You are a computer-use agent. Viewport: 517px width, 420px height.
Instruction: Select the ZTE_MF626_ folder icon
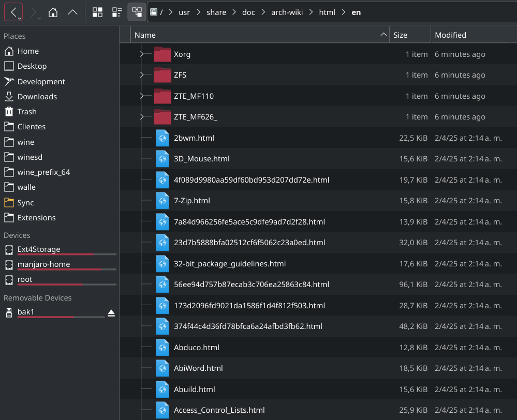click(162, 117)
